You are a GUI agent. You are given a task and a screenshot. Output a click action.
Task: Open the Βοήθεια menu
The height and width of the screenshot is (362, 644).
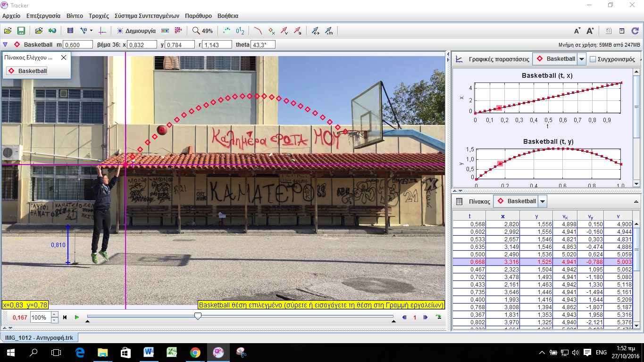coord(228,16)
